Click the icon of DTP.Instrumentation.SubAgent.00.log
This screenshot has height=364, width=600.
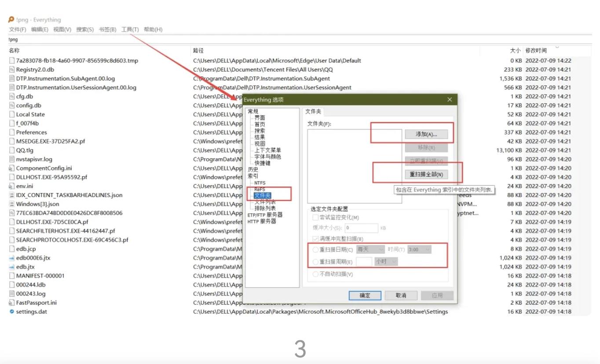click(12, 79)
